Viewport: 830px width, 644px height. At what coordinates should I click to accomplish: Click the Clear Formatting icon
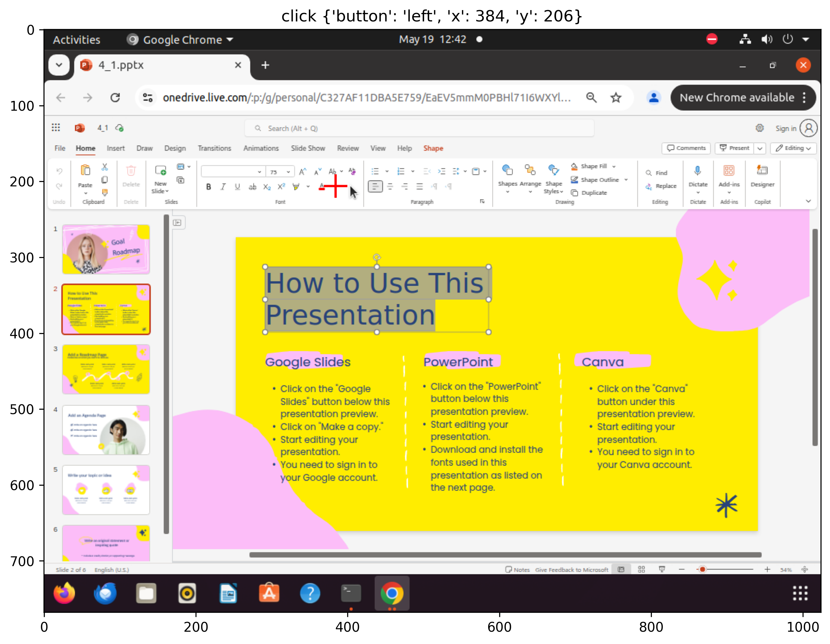coord(352,172)
